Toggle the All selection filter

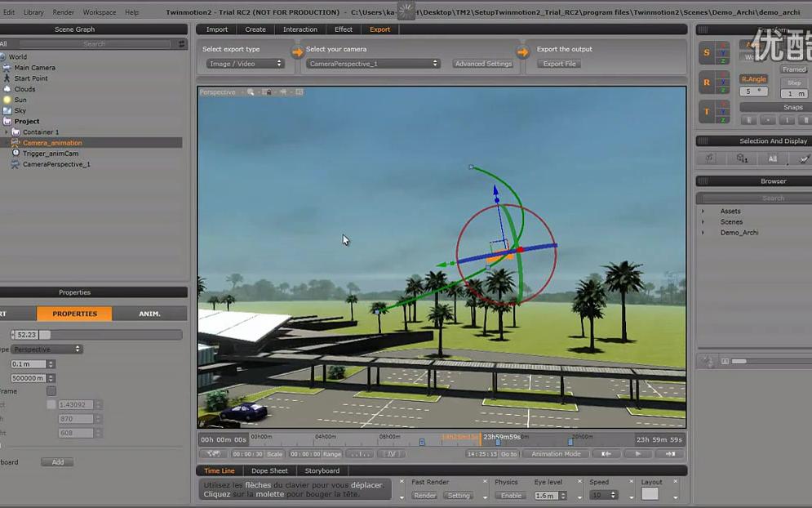(772, 158)
